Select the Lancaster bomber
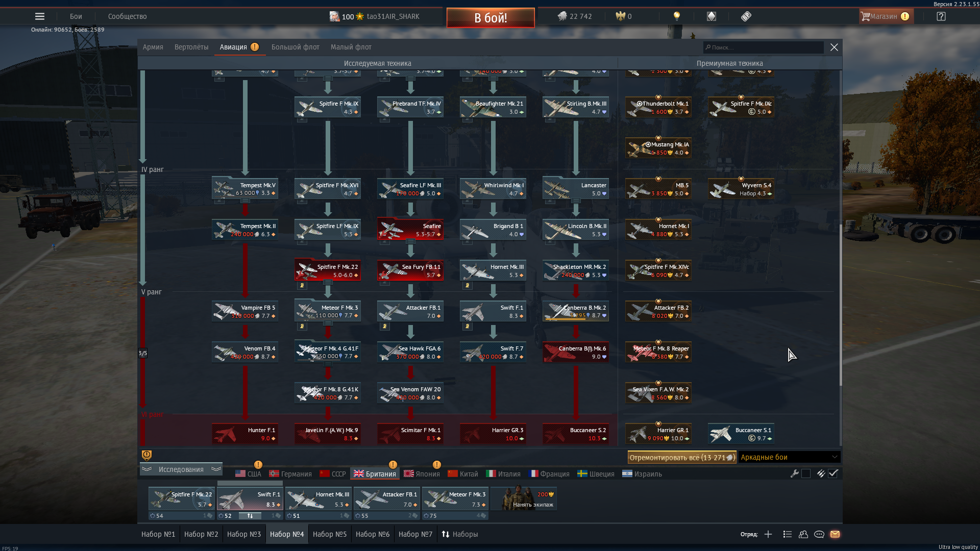This screenshot has height=551, width=980. coord(576,189)
